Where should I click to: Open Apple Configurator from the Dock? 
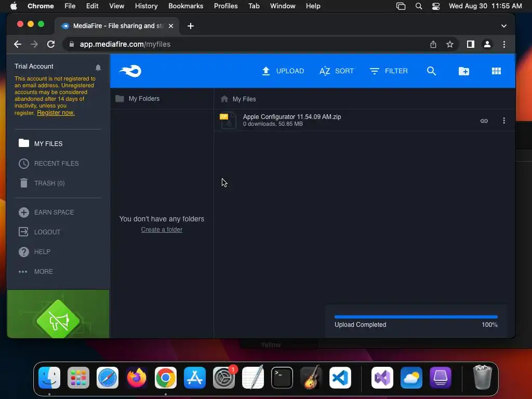pyautogui.click(x=441, y=378)
